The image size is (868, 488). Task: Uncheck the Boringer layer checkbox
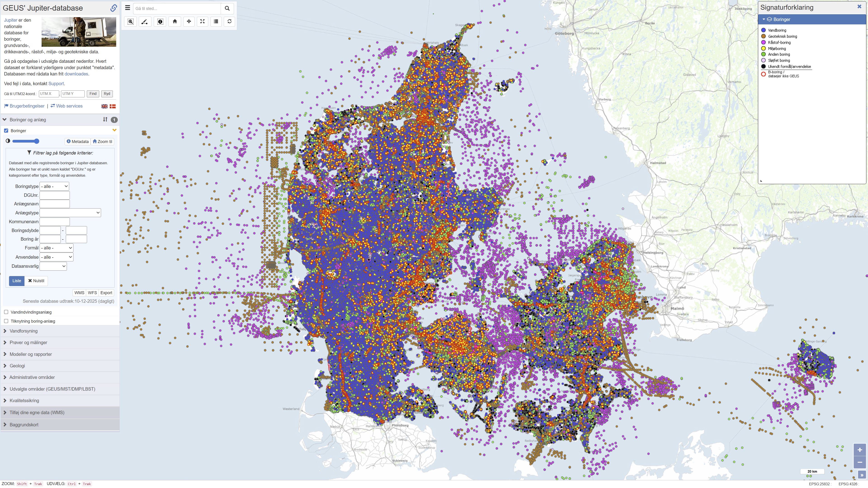click(x=6, y=131)
